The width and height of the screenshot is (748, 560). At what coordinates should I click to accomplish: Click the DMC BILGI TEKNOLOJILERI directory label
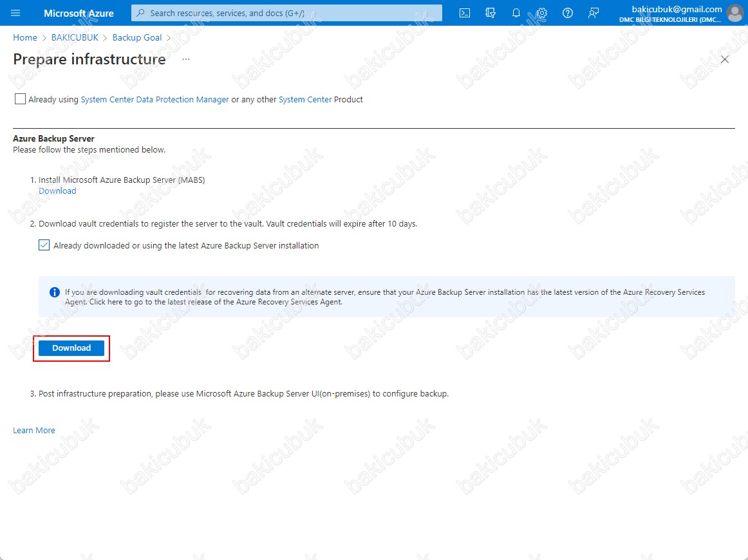coord(670,19)
